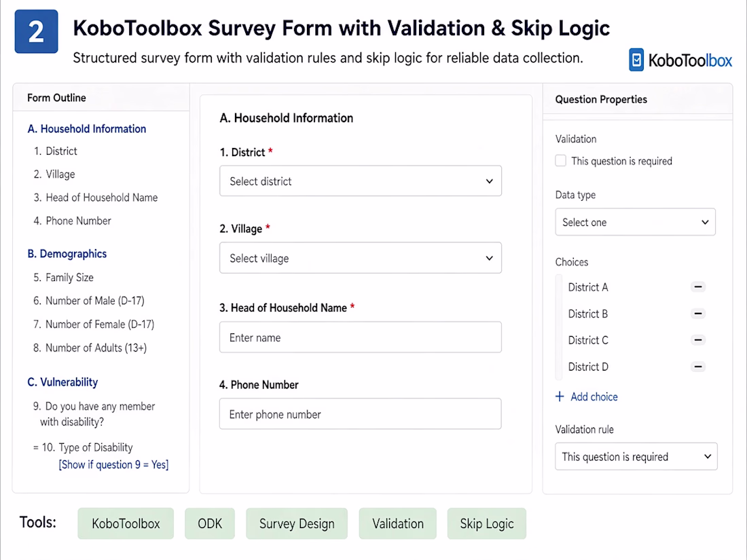
Task: Select '3. Head of Household Name' in outline
Action: click(95, 198)
